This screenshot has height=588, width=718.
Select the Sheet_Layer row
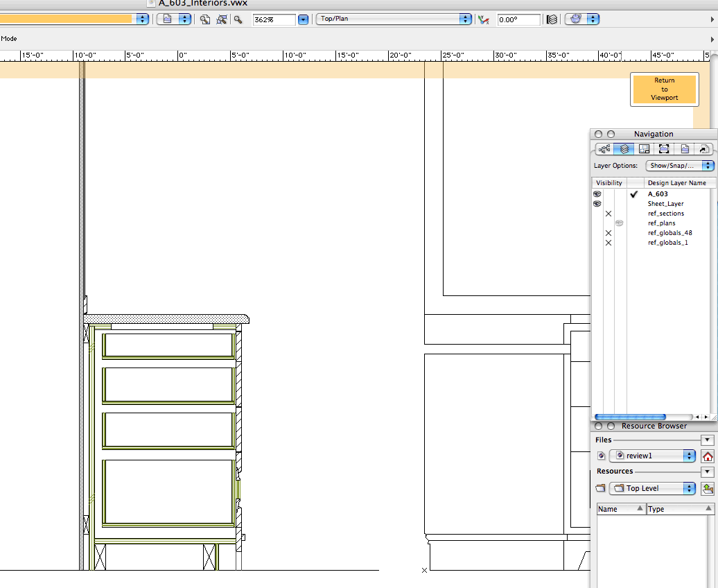[x=665, y=203]
